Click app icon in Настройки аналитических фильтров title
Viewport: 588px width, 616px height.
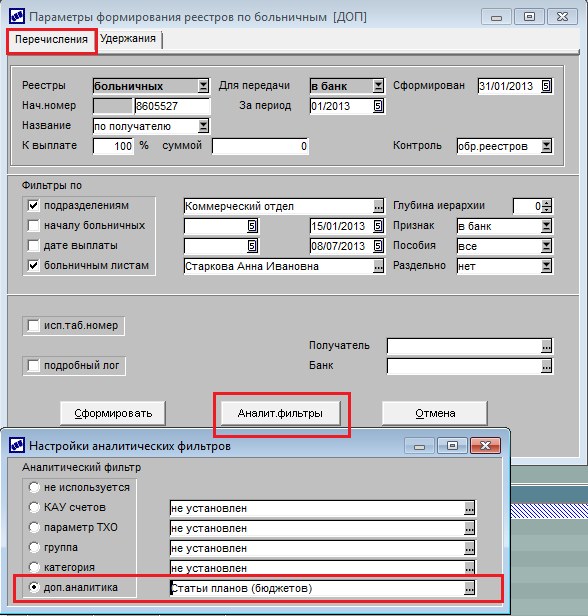[x=16, y=446]
